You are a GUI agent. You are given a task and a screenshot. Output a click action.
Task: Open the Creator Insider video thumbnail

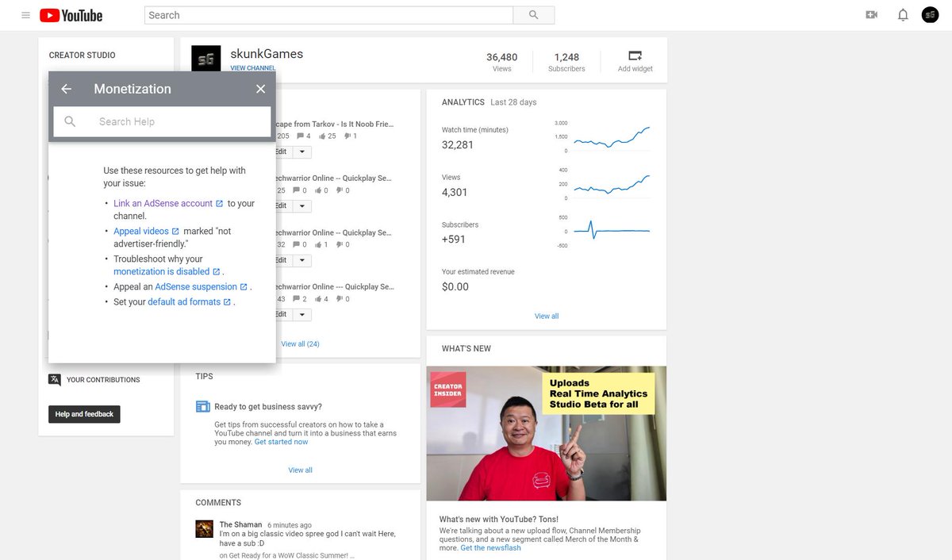(547, 433)
